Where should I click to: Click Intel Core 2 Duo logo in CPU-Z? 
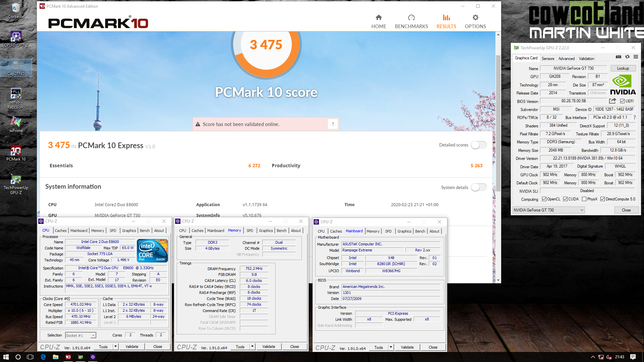(x=152, y=250)
